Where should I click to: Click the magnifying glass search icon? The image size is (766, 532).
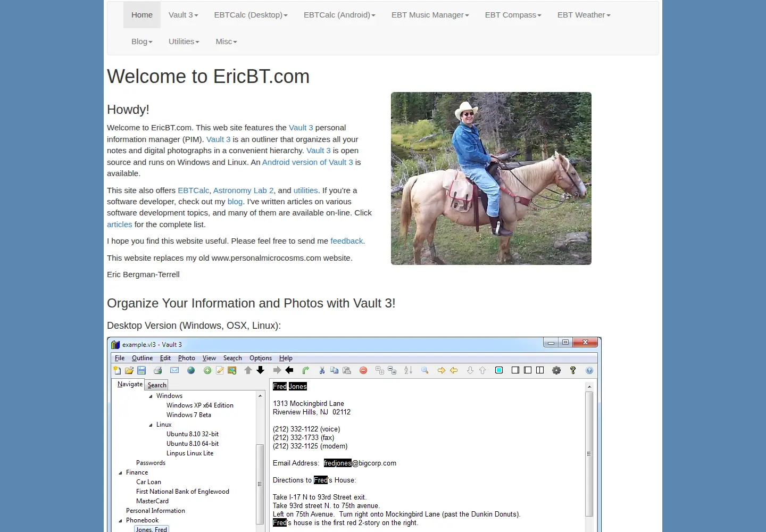pyautogui.click(x=424, y=370)
